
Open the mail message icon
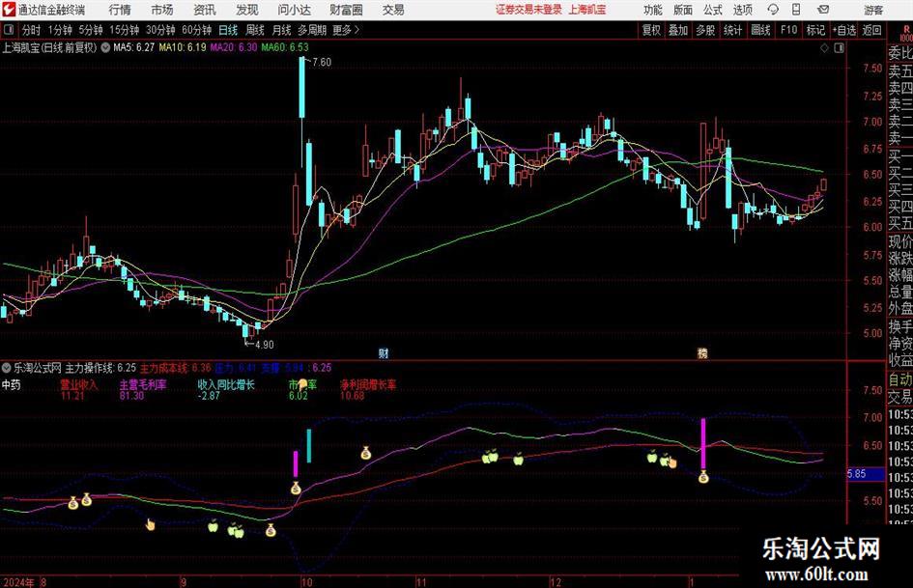tap(823, 10)
